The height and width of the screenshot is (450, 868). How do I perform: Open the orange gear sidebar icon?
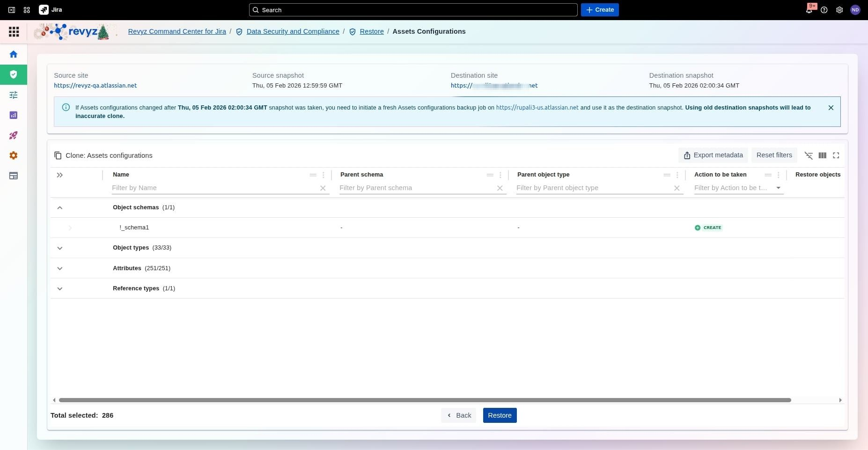(14, 155)
